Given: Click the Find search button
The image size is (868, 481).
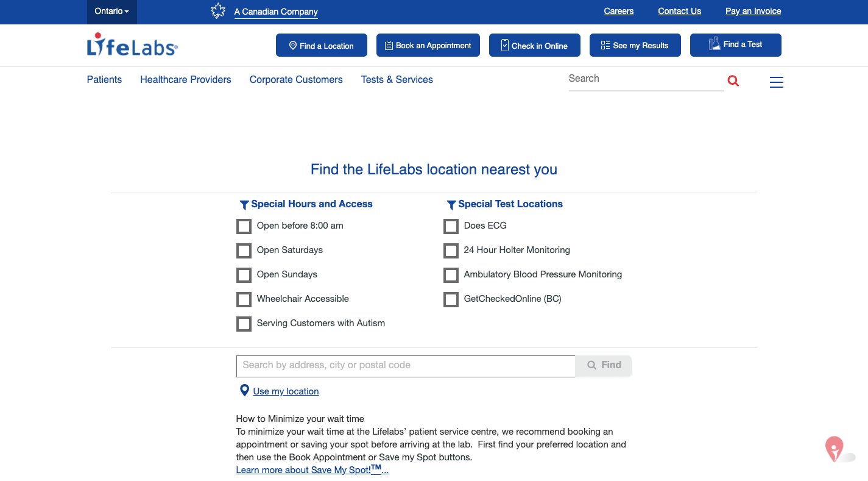Looking at the screenshot, I should [x=603, y=366].
